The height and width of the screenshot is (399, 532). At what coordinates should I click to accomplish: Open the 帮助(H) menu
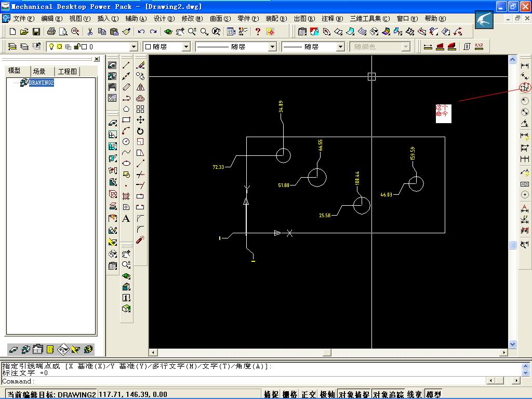coord(435,19)
